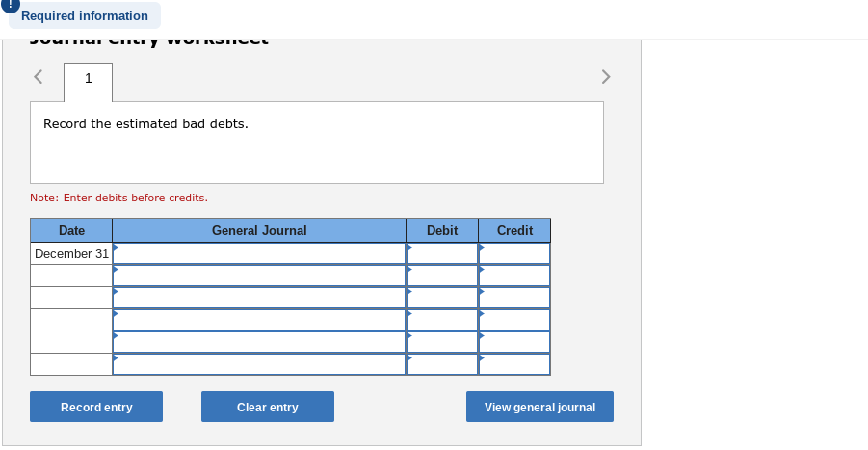Select the December 31 Debit cell
The width and height of the screenshot is (868, 450).
point(442,253)
